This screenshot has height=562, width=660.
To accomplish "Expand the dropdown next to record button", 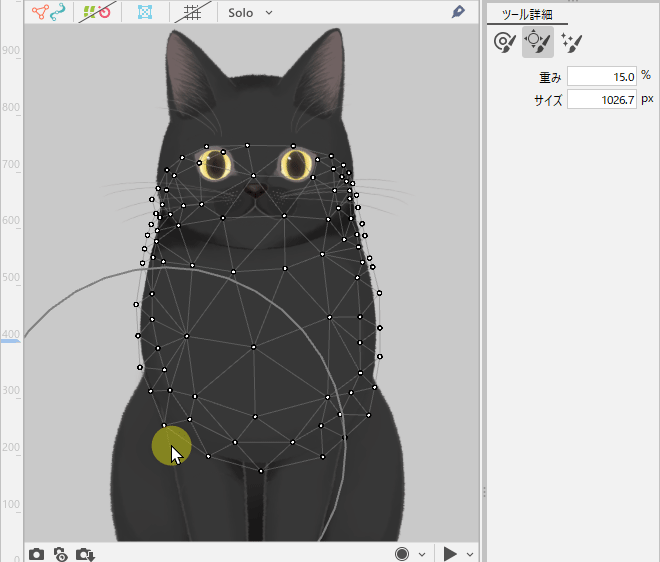I will [x=422, y=554].
